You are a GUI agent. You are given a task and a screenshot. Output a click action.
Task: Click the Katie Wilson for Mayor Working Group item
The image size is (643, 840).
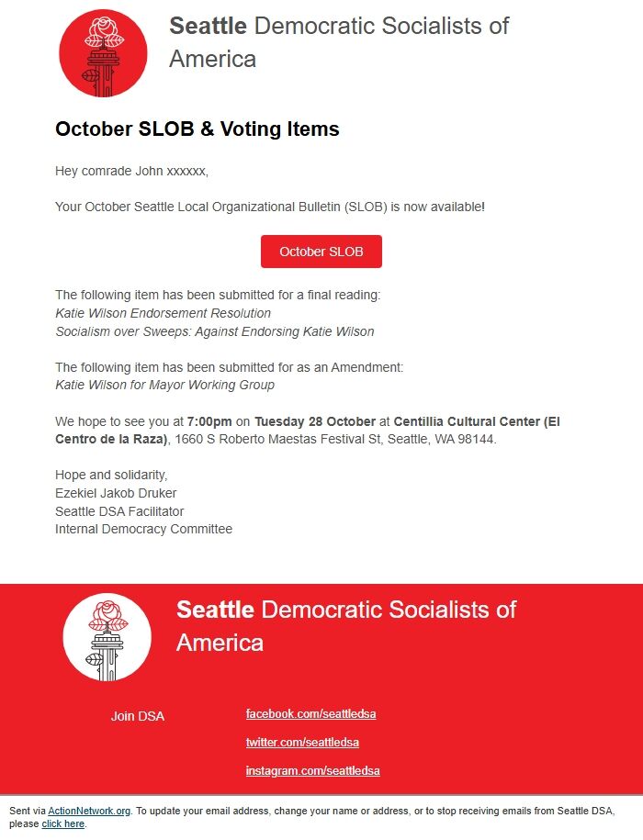(x=164, y=385)
